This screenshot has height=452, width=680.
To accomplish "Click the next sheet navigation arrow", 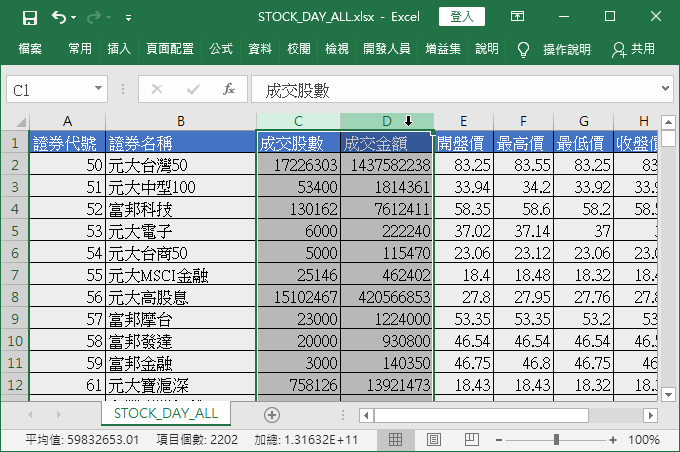I will (x=58, y=415).
